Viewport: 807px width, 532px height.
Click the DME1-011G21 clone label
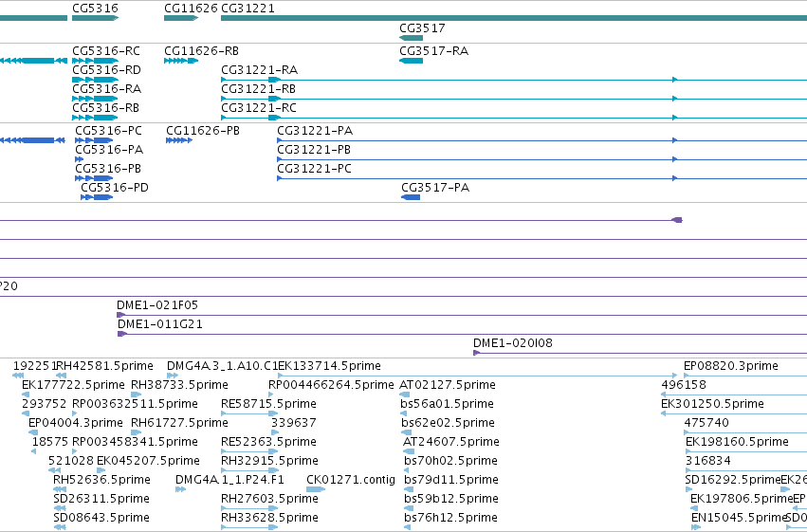(160, 324)
